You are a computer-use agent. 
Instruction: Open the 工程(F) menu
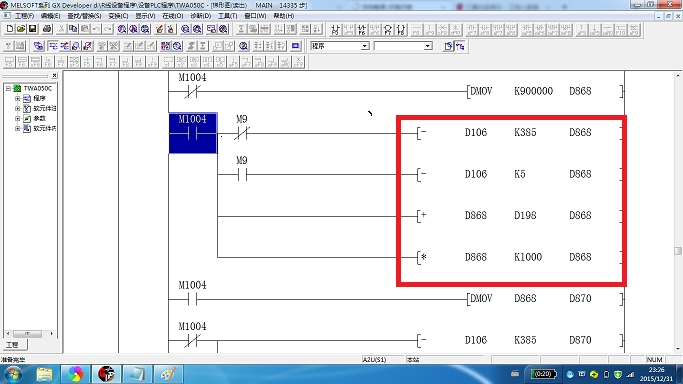click(x=24, y=16)
